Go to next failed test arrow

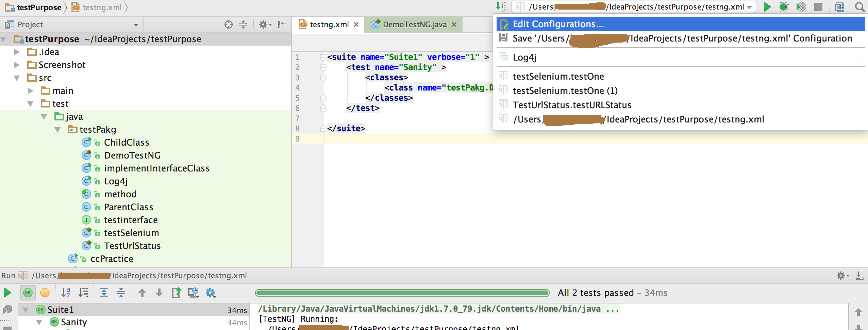click(159, 293)
